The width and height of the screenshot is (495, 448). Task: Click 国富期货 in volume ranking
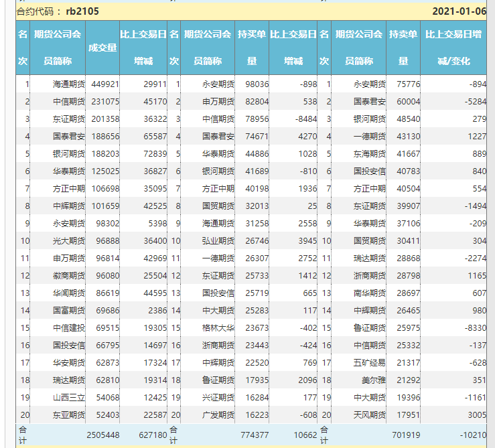pos(69,310)
